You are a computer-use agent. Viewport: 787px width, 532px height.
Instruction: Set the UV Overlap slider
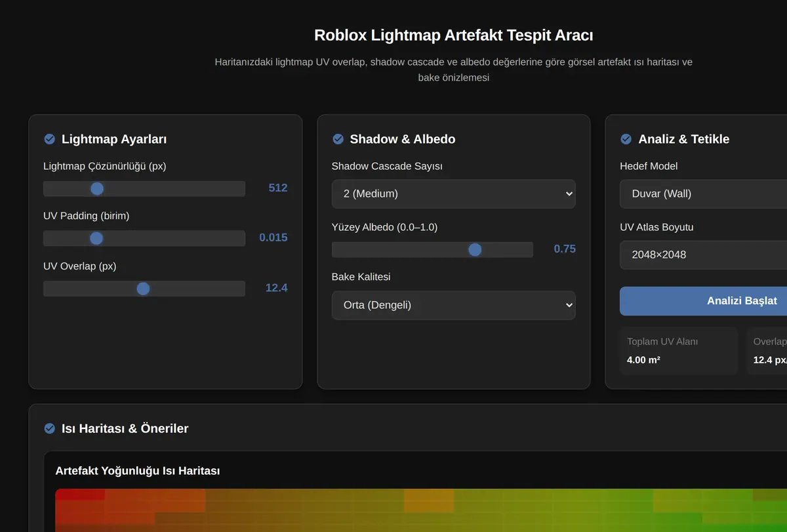pos(144,289)
